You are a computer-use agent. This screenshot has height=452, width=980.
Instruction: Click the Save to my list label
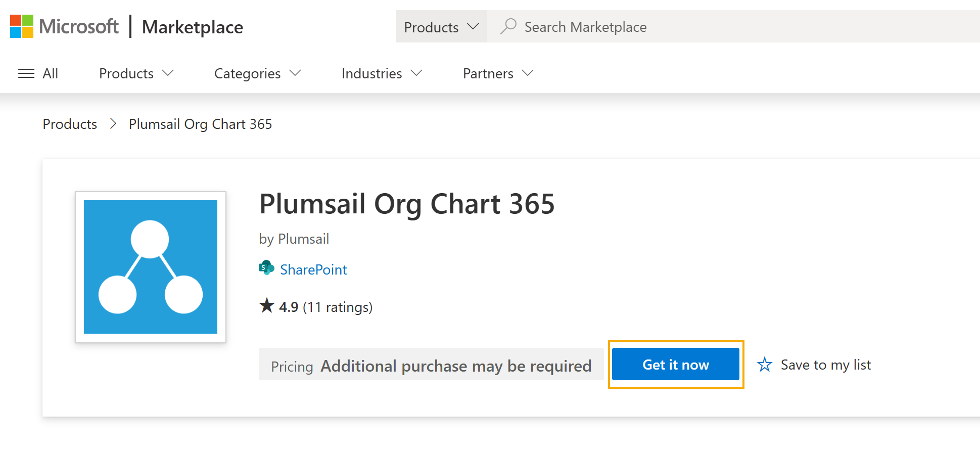(826, 365)
